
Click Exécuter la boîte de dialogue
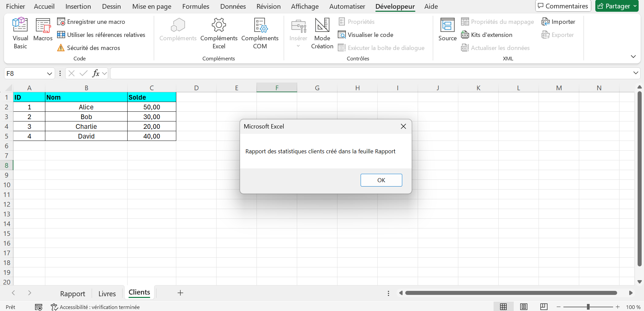coord(381,48)
